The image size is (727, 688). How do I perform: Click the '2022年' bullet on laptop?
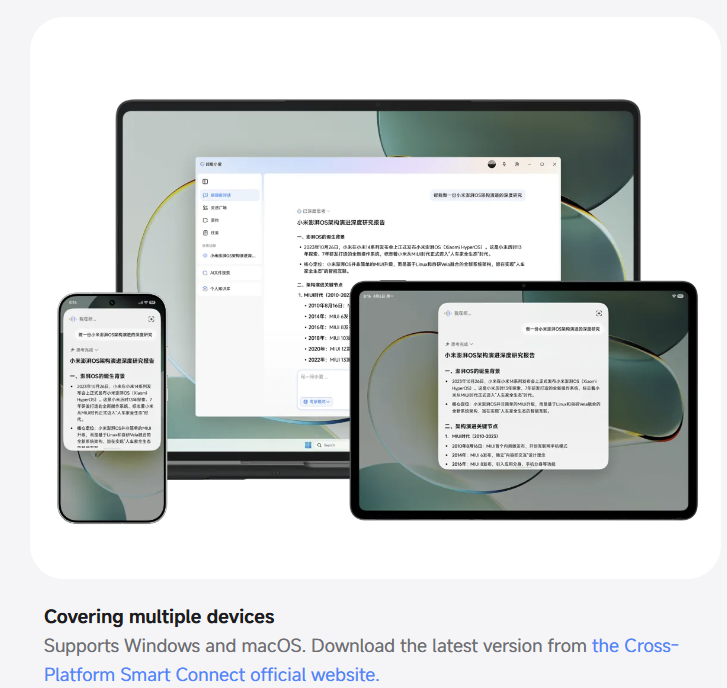(327, 360)
